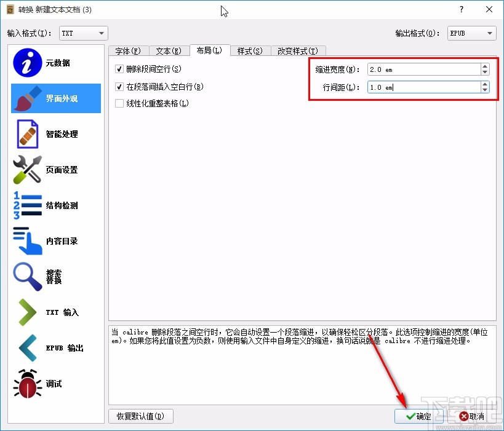The height and width of the screenshot is (431, 504).
Task: Open the EPUB 输出 blue arrow icon
Action: (x=27, y=348)
